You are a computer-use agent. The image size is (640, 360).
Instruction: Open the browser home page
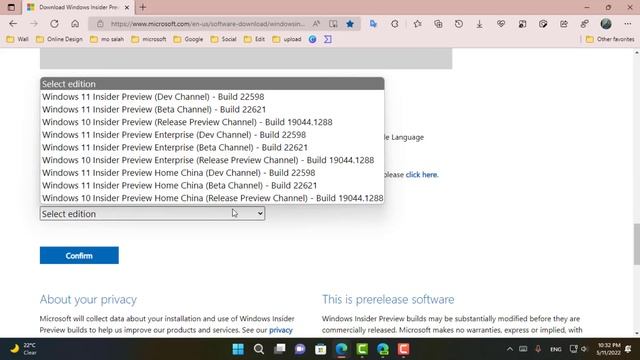pos(75,24)
